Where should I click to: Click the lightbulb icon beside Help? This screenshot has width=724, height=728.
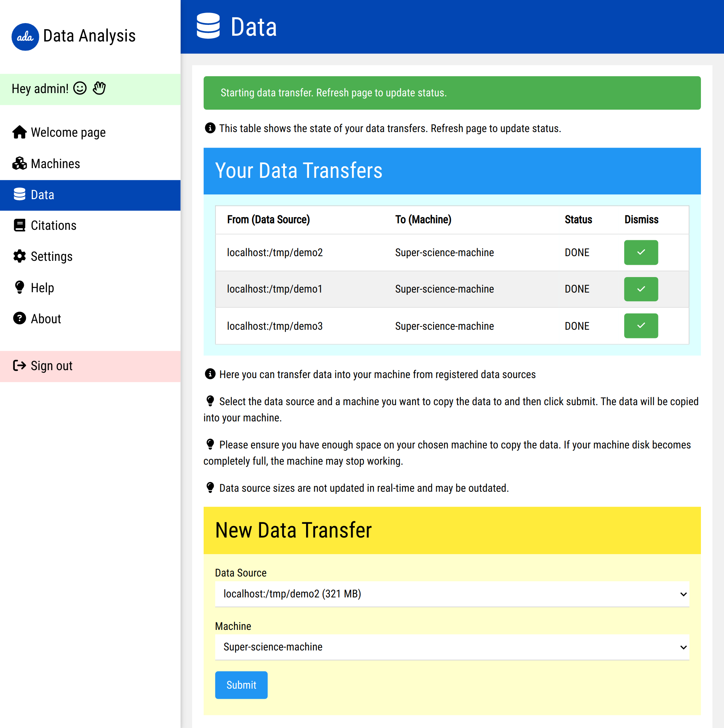pyautogui.click(x=19, y=287)
